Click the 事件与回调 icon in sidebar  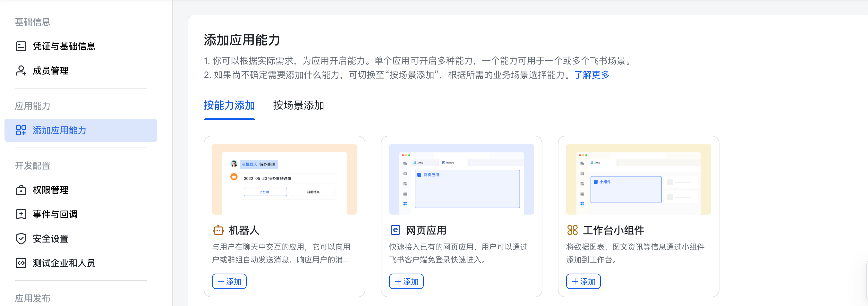[21, 214]
